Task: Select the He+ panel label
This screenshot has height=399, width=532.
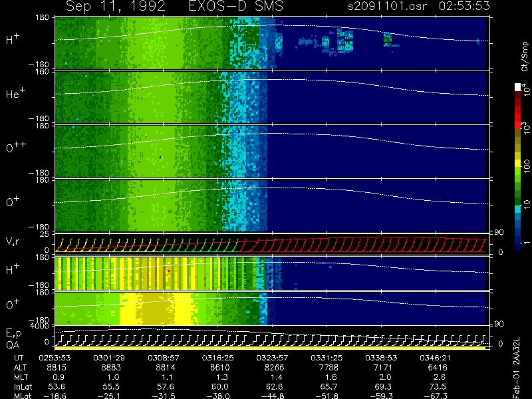Action: 15,93
